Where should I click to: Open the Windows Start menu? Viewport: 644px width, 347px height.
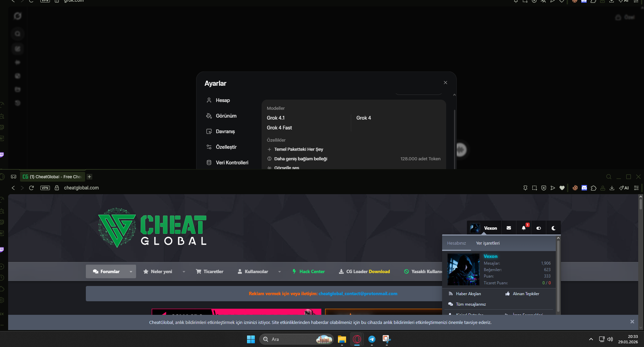[x=251, y=339]
